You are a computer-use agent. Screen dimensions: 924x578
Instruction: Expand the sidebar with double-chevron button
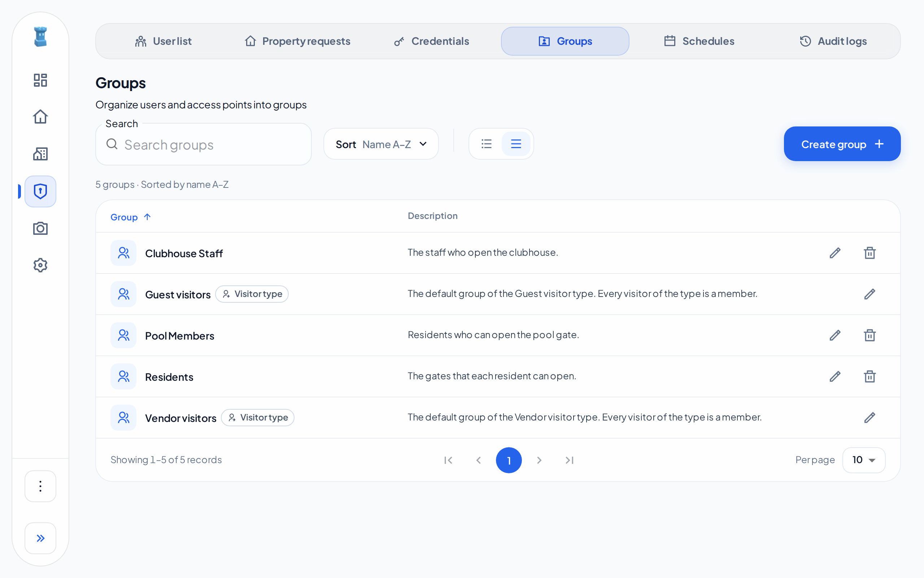click(40, 538)
